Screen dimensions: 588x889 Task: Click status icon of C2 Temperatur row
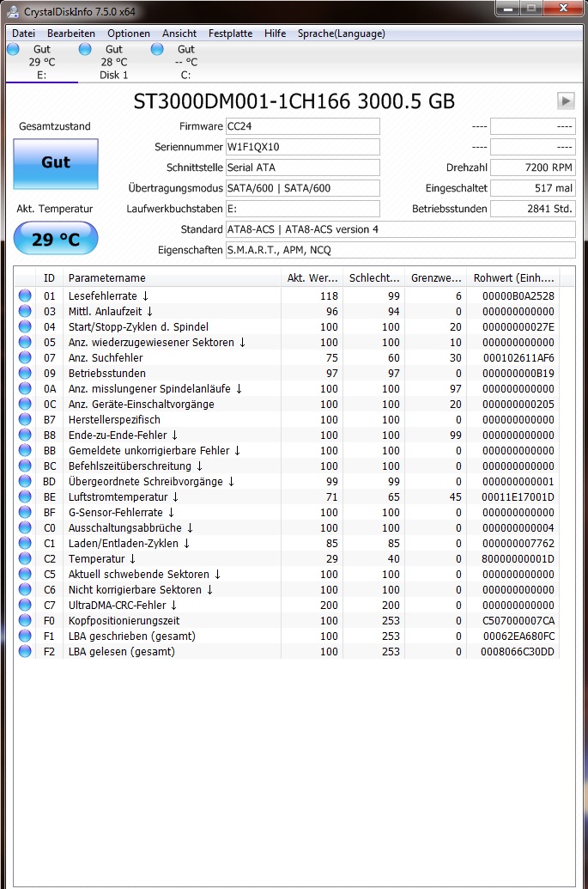coord(25,558)
